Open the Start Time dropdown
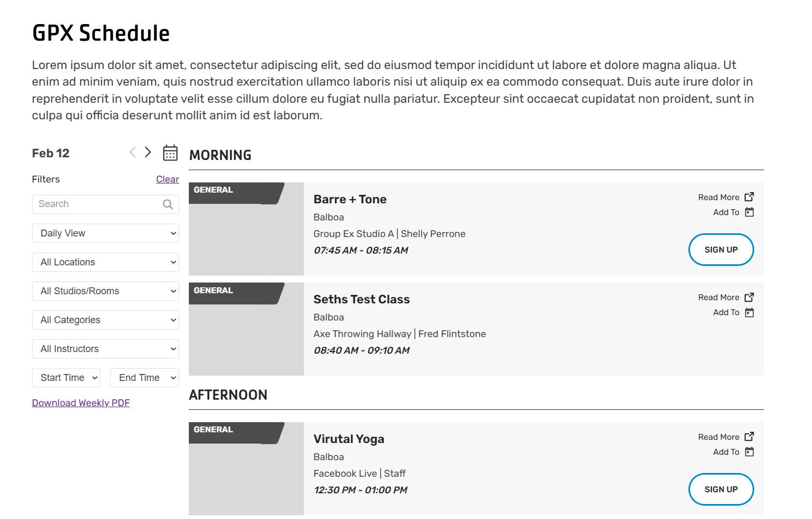The height and width of the screenshot is (519, 812). [x=66, y=378]
